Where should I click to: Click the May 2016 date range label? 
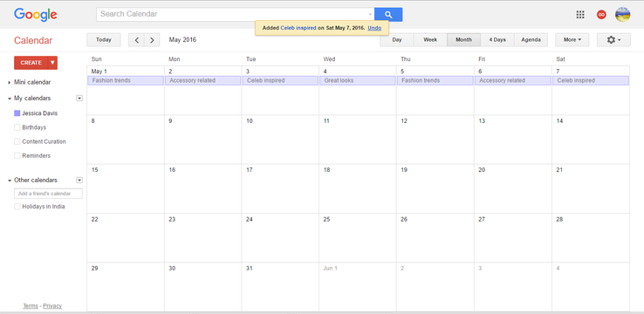tap(182, 40)
